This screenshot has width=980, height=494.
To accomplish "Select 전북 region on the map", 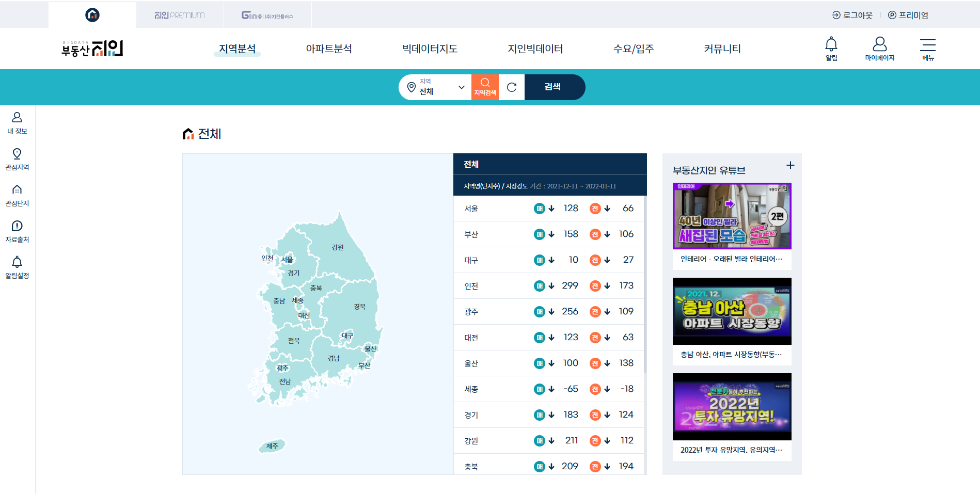I will point(294,341).
